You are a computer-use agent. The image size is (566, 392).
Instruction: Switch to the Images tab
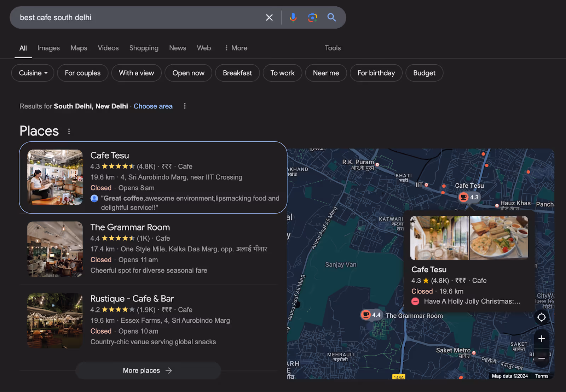(x=48, y=48)
